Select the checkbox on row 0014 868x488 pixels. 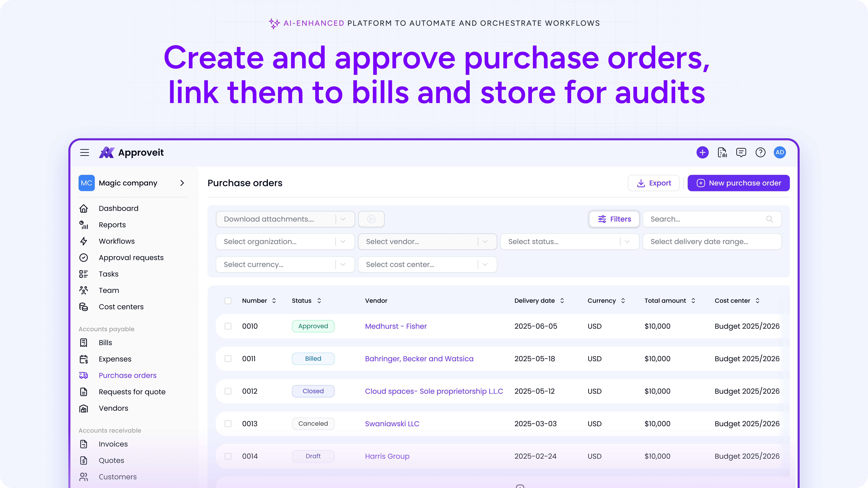[228, 456]
